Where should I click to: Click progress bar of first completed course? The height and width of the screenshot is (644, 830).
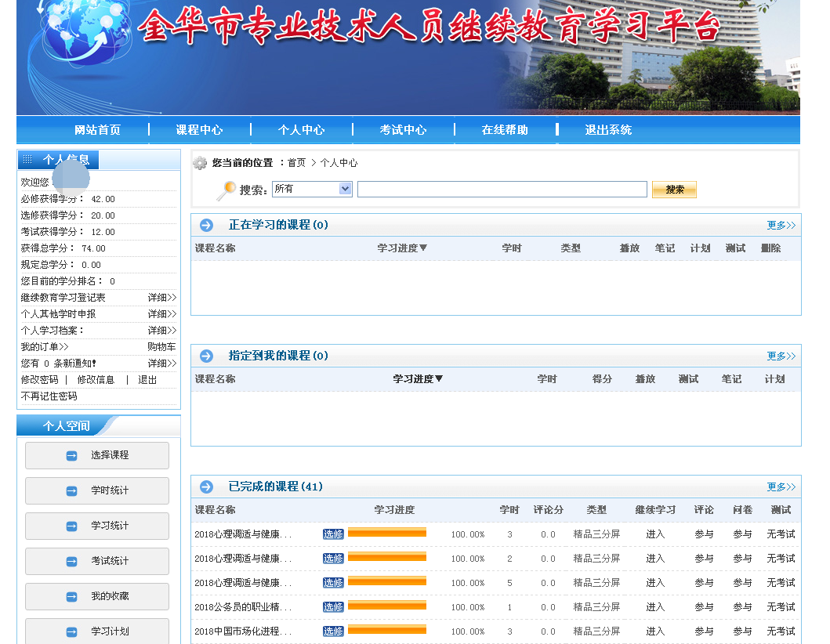tap(387, 534)
